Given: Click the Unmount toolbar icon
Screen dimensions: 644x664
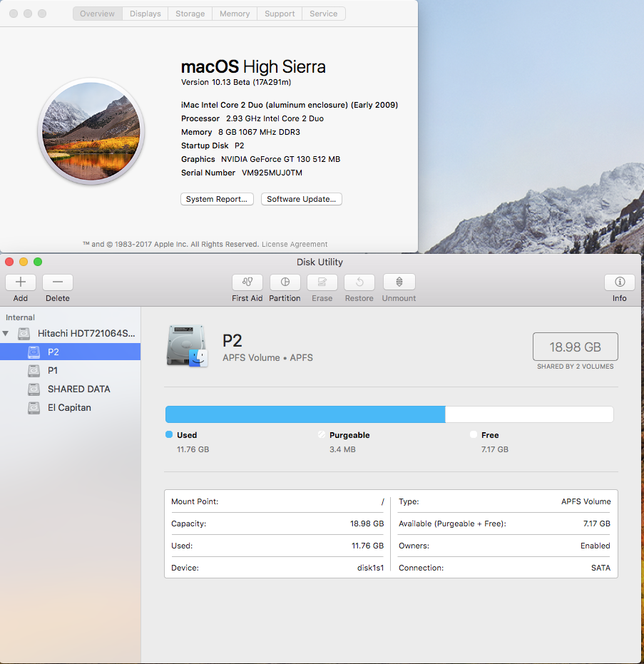Looking at the screenshot, I should [399, 282].
